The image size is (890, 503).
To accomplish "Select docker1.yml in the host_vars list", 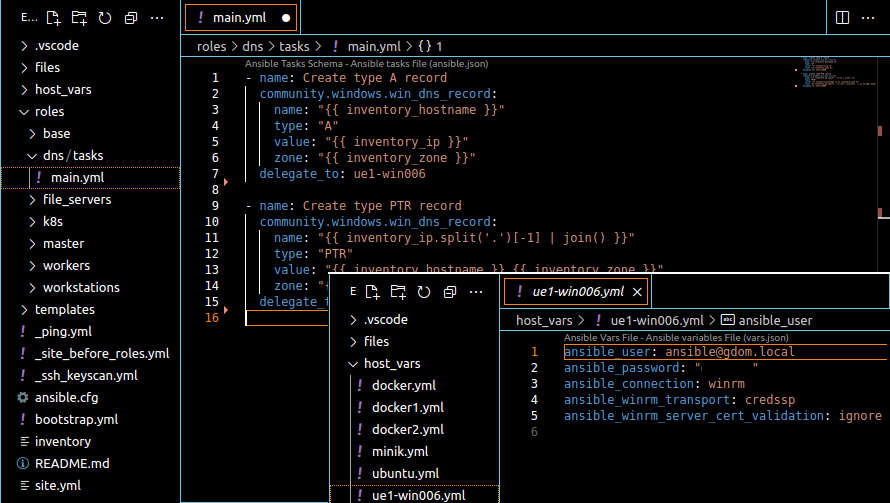I will [x=407, y=407].
